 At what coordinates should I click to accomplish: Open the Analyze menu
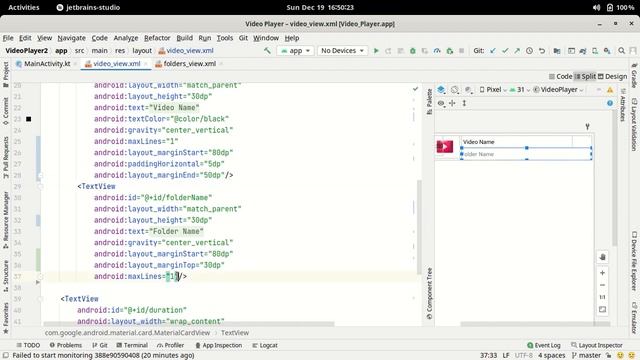[126, 38]
